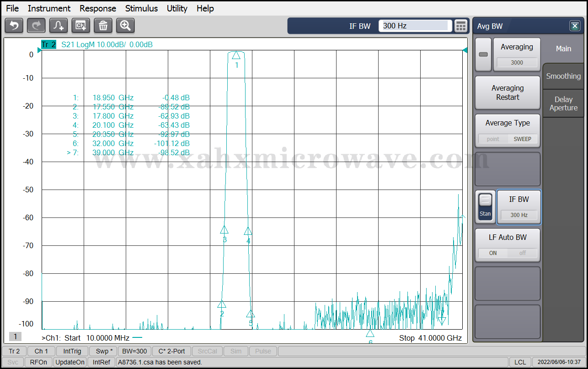The height and width of the screenshot is (369, 588).
Task: Click the SrcCal status button
Action: 208,351
